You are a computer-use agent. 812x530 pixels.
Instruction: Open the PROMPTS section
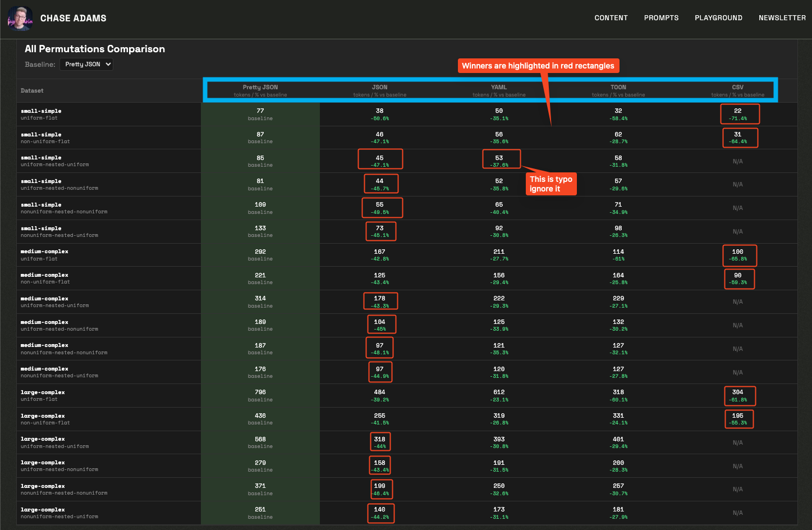(661, 17)
